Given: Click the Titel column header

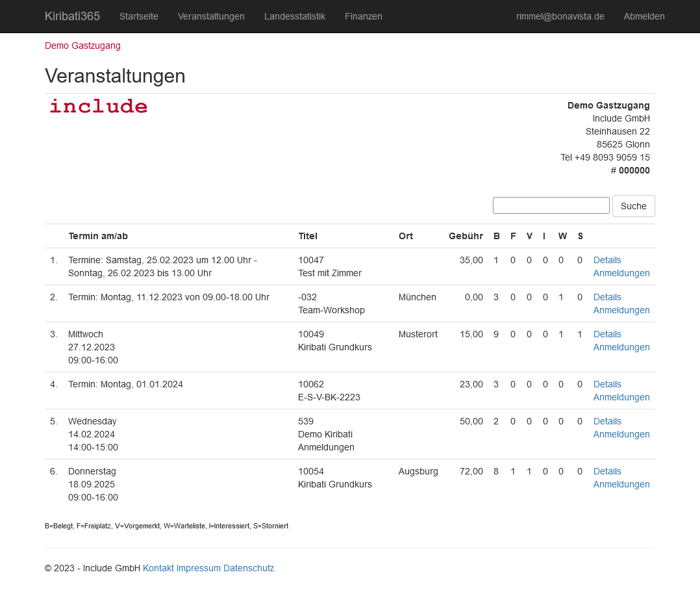Looking at the screenshot, I should click(x=308, y=236).
